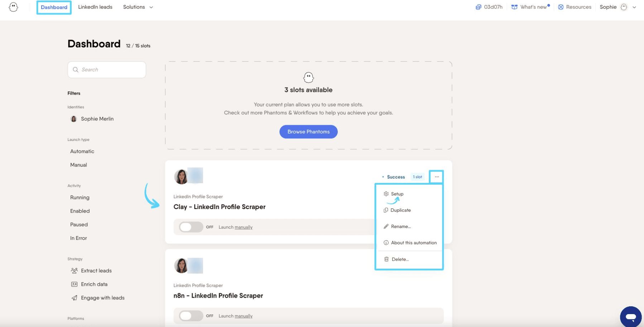Click the Delete trash icon
This screenshot has width=644, height=327.
tap(386, 259)
